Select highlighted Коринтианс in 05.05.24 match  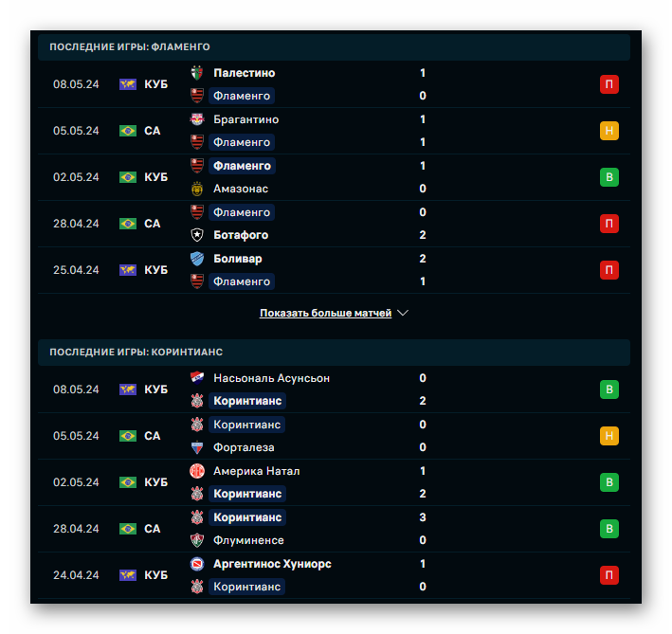click(247, 425)
